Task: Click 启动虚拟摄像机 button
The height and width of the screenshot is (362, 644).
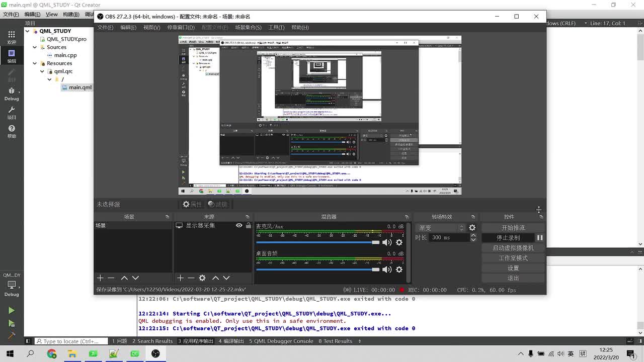Action: click(x=513, y=248)
